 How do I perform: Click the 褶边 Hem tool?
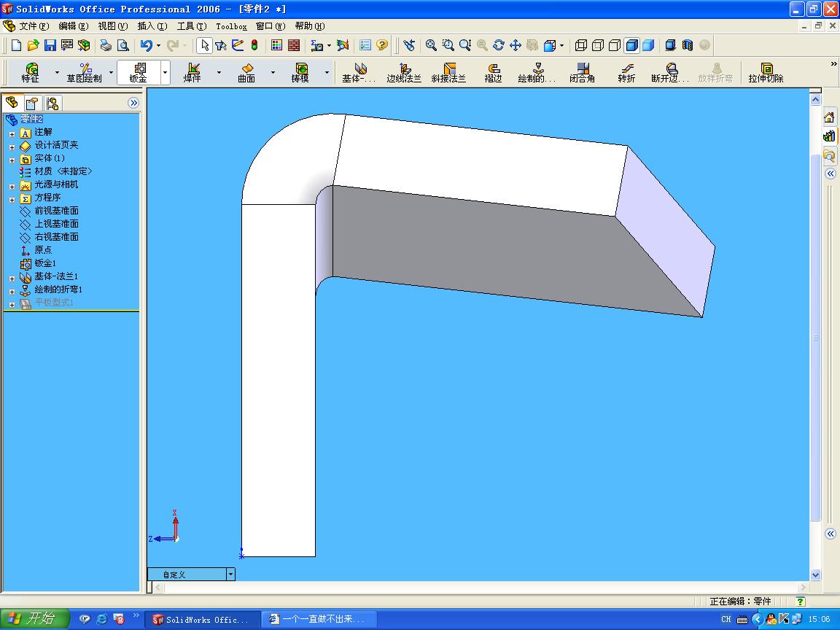point(493,73)
